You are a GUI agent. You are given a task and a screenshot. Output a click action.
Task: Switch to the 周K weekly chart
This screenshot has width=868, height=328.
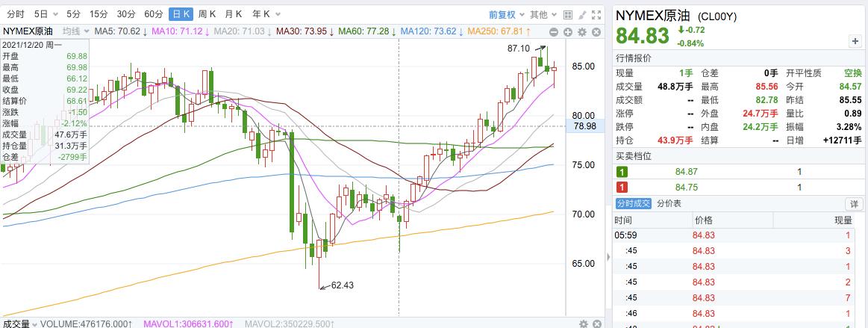[207, 14]
